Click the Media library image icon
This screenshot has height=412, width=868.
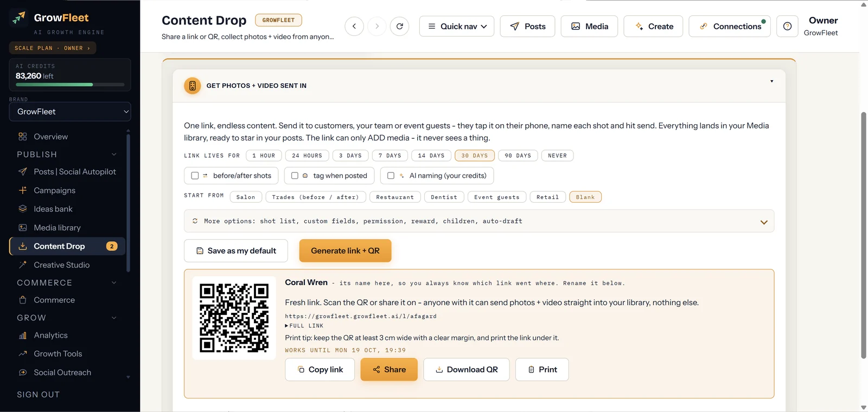click(23, 228)
